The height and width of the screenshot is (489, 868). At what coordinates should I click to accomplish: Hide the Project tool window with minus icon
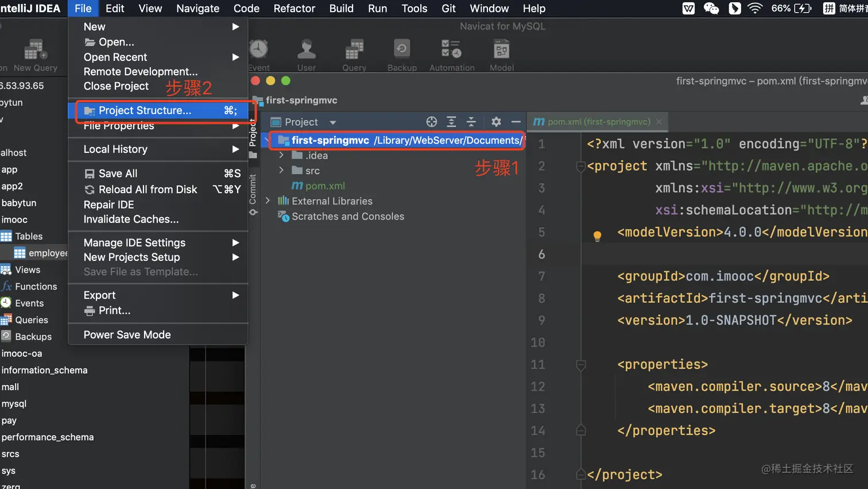516,122
